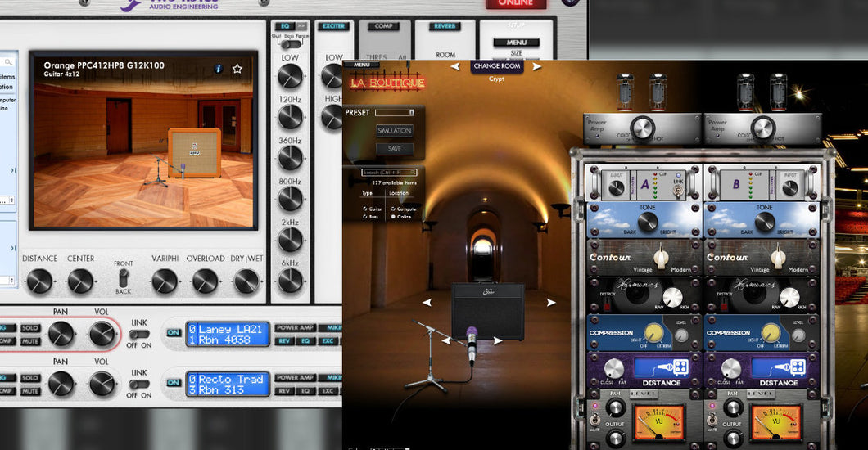The height and width of the screenshot is (450, 868).
Task: Click the channel A Compression yellow knob
Action: tap(653, 333)
